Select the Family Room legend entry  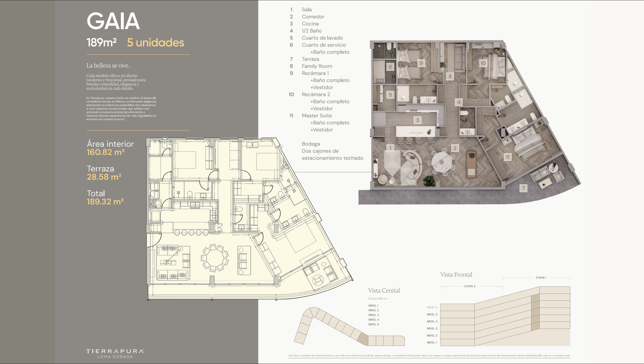point(317,66)
